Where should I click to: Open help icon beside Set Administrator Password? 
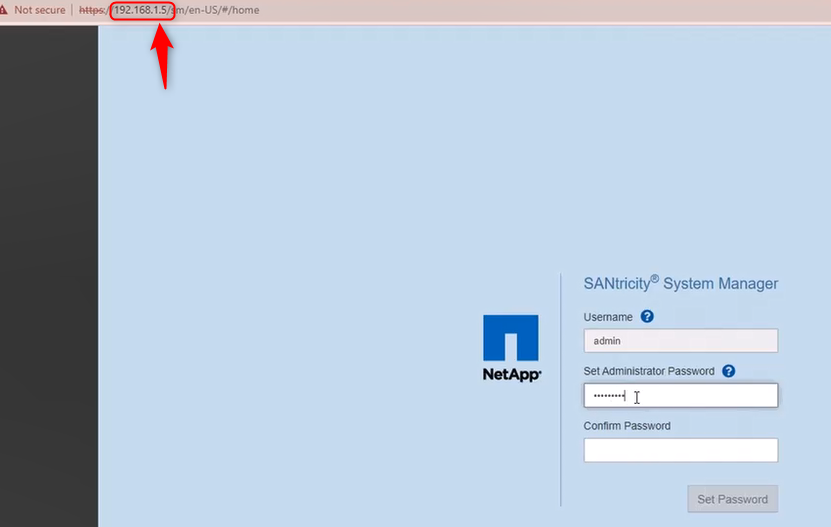[728, 371]
